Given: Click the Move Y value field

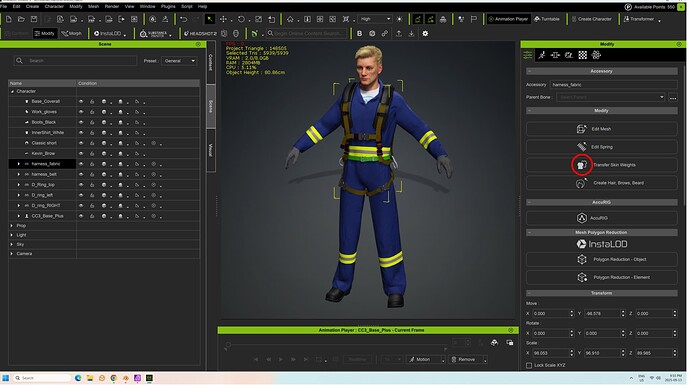Looking at the screenshot, I should (602, 314).
